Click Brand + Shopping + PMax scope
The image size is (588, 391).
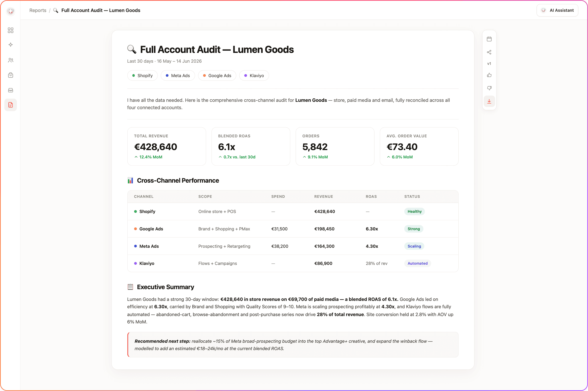click(224, 229)
